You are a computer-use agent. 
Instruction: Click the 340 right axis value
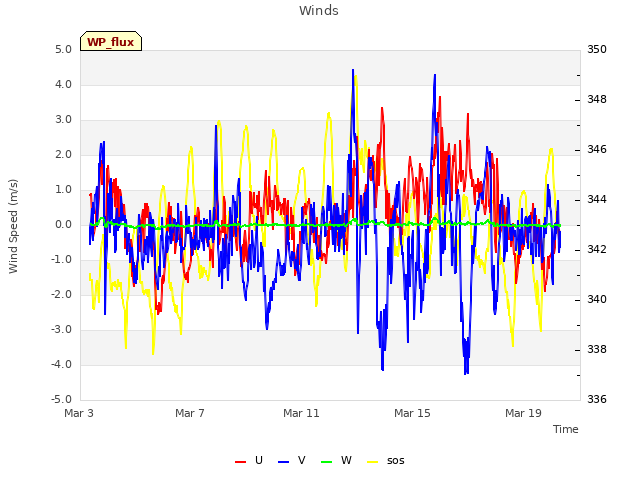(597, 300)
